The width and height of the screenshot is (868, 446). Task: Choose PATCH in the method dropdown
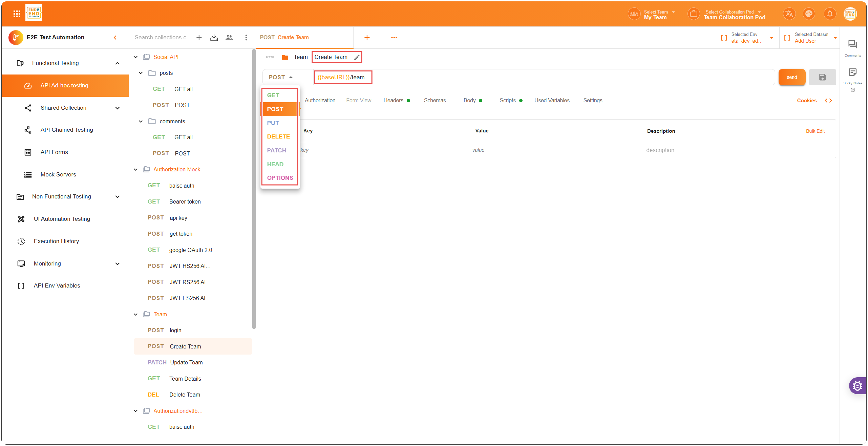click(276, 150)
